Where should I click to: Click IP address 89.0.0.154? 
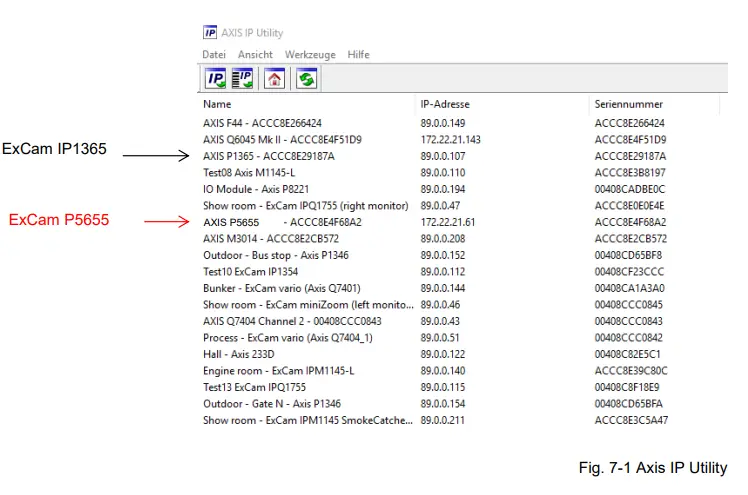[x=443, y=404]
